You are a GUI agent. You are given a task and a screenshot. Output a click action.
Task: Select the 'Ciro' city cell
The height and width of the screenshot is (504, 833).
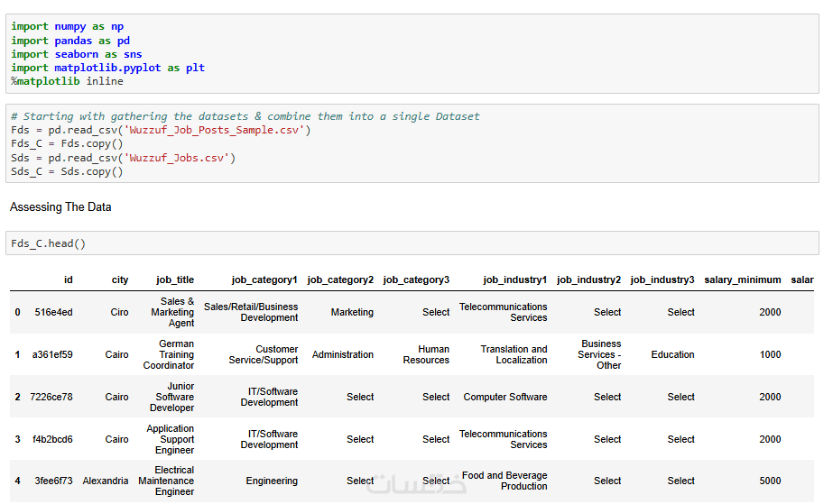point(119,313)
